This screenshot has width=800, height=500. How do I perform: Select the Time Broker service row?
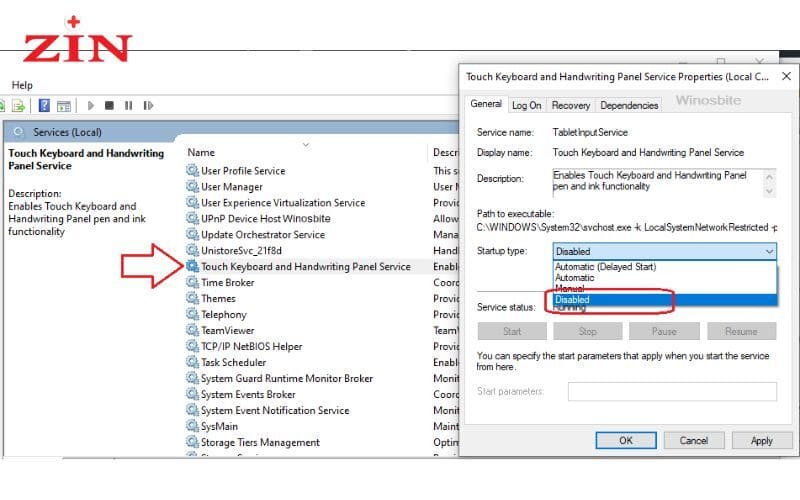[x=321, y=282]
